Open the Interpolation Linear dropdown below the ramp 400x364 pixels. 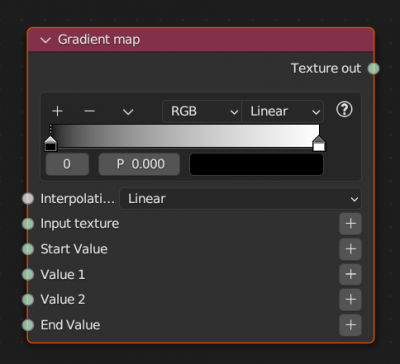[x=240, y=199]
